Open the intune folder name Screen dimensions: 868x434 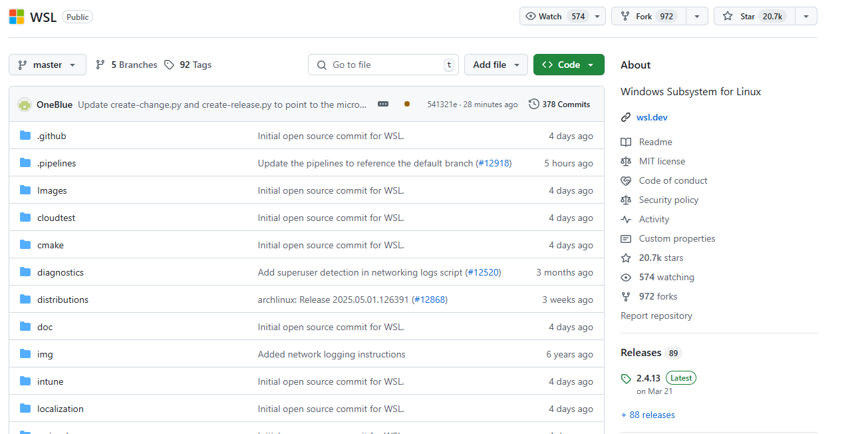(x=51, y=381)
